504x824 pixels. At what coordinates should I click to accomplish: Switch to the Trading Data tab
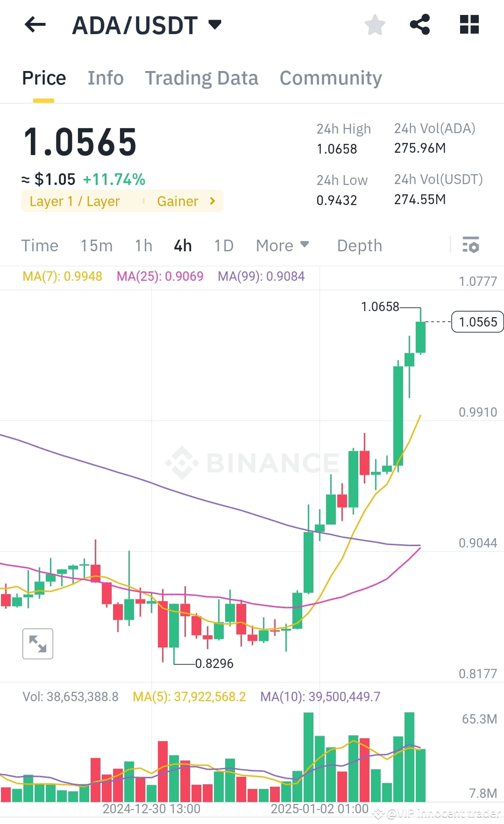[x=202, y=78]
